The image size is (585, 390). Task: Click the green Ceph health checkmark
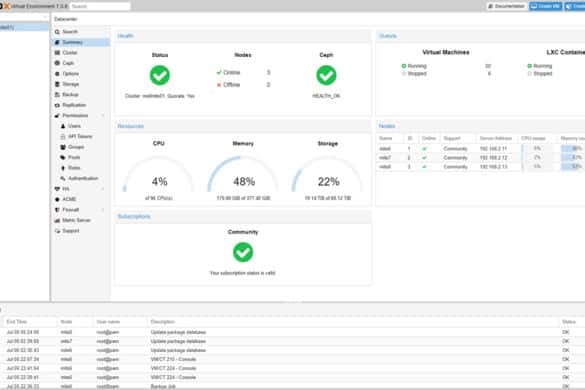[326, 75]
